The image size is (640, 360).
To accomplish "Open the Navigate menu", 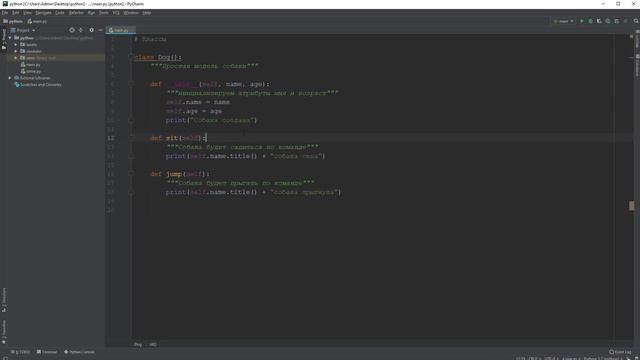I will [x=43, y=13].
